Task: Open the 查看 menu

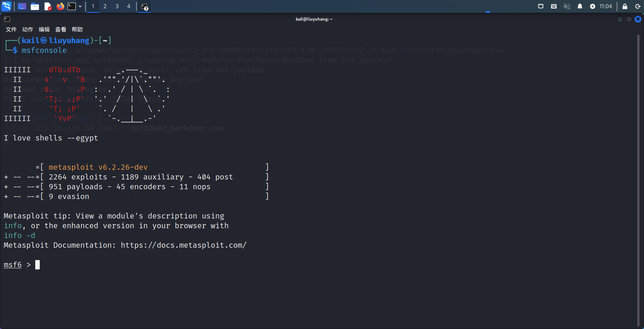Action: coord(61,29)
